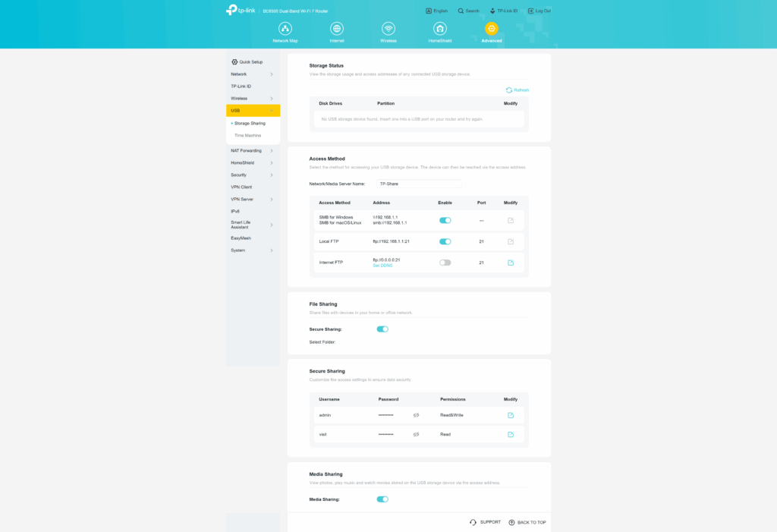The image size is (777, 532).
Task: Click the Back to Top arrow icon
Action: pos(512,522)
